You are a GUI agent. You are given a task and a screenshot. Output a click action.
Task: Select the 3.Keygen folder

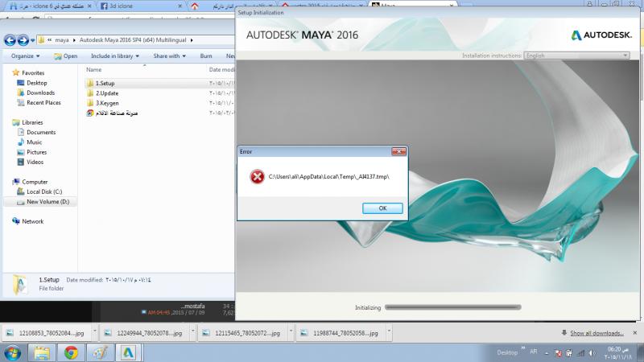tap(107, 103)
